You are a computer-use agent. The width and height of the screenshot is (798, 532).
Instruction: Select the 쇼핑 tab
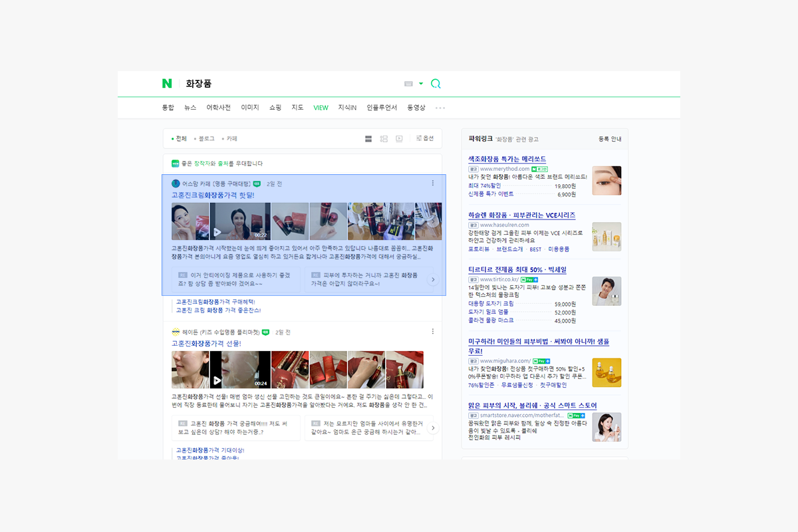point(275,108)
